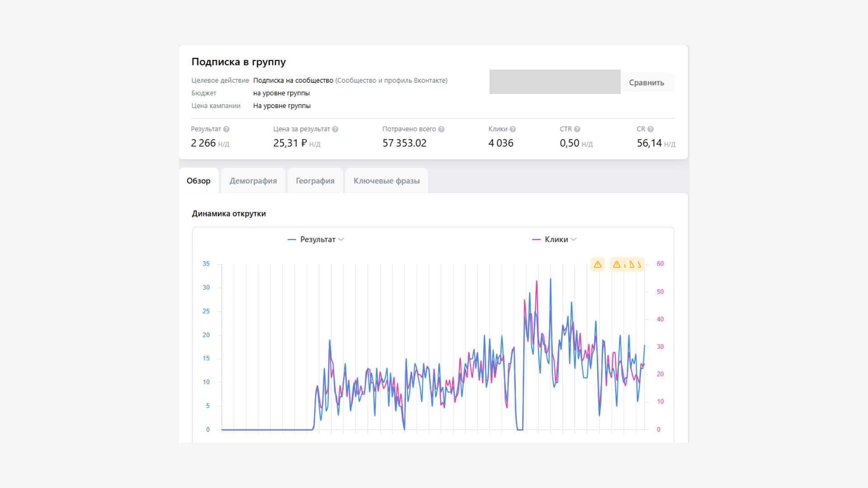The width and height of the screenshot is (868, 488).
Task: Click the grouped warning triangles badge
Action: point(627,264)
